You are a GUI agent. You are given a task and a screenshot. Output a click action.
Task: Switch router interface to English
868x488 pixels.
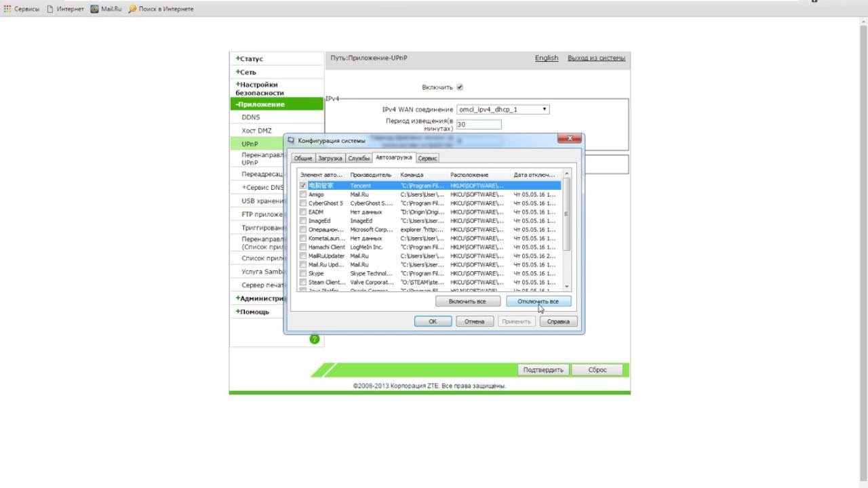click(547, 58)
